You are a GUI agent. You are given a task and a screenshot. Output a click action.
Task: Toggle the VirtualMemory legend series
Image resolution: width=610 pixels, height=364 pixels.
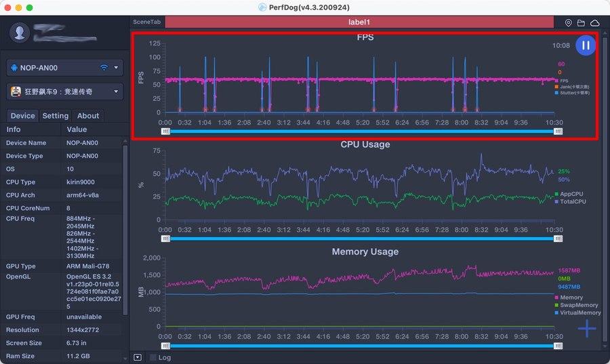pyautogui.click(x=577, y=312)
